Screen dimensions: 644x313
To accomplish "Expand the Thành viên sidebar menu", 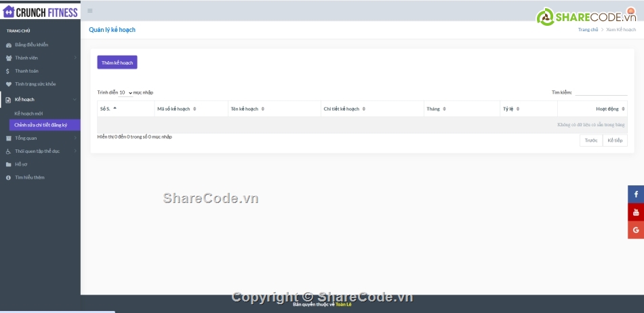I will click(40, 58).
